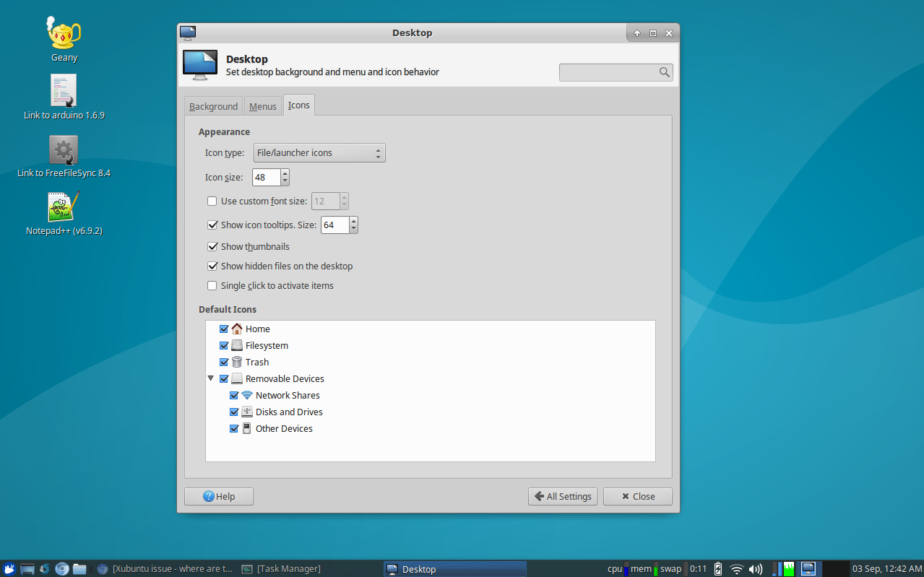924x577 pixels.
Task: Go back to All Settings
Action: tap(562, 496)
